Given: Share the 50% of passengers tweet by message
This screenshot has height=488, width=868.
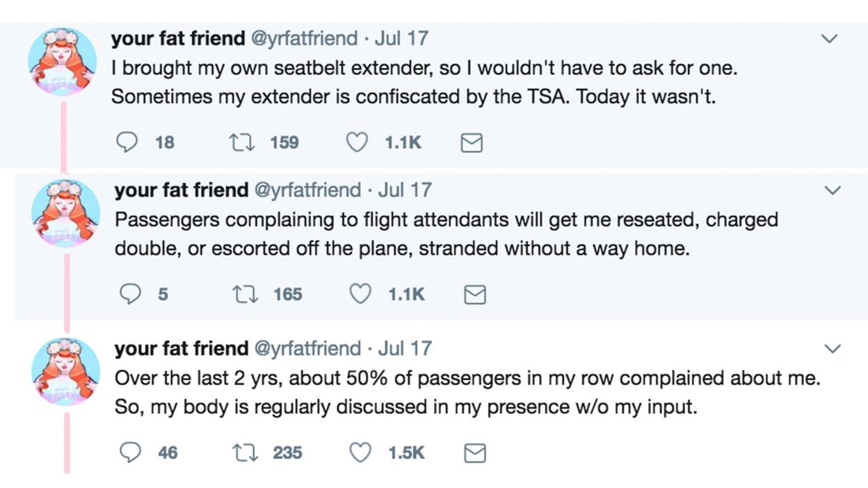Looking at the screenshot, I should click(x=475, y=454).
